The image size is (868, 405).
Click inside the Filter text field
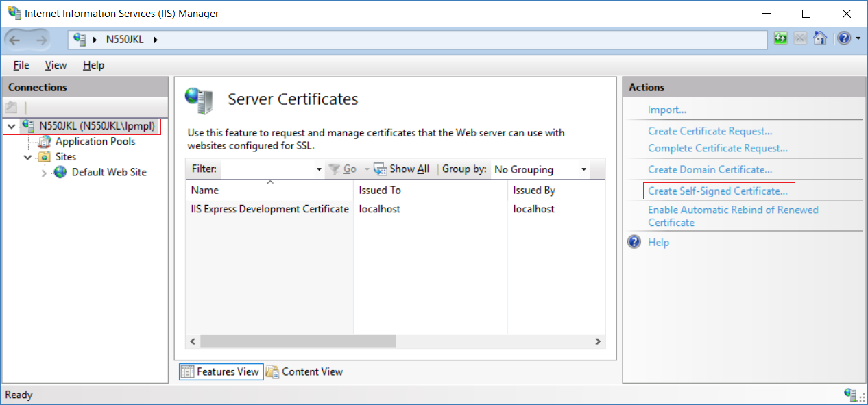[267, 169]
